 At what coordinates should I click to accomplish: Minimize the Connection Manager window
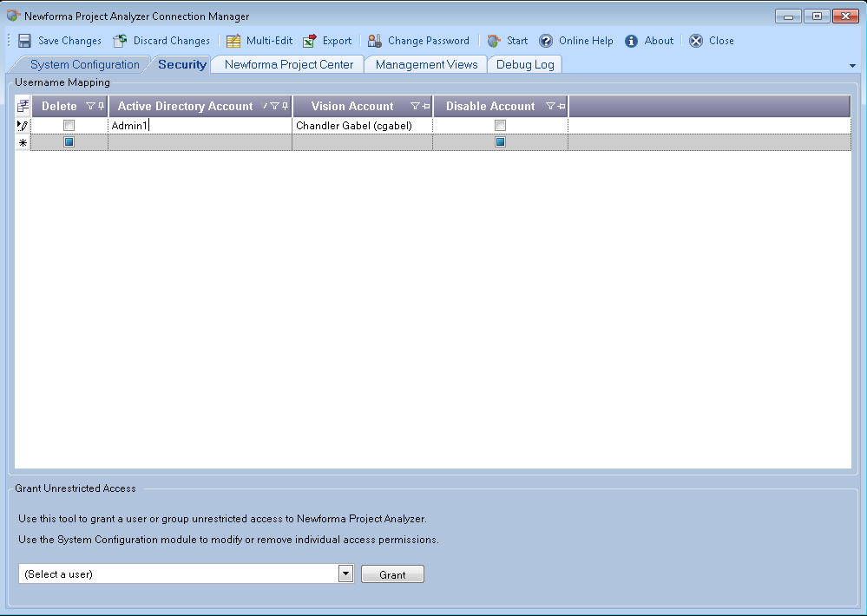pos(789,16)
